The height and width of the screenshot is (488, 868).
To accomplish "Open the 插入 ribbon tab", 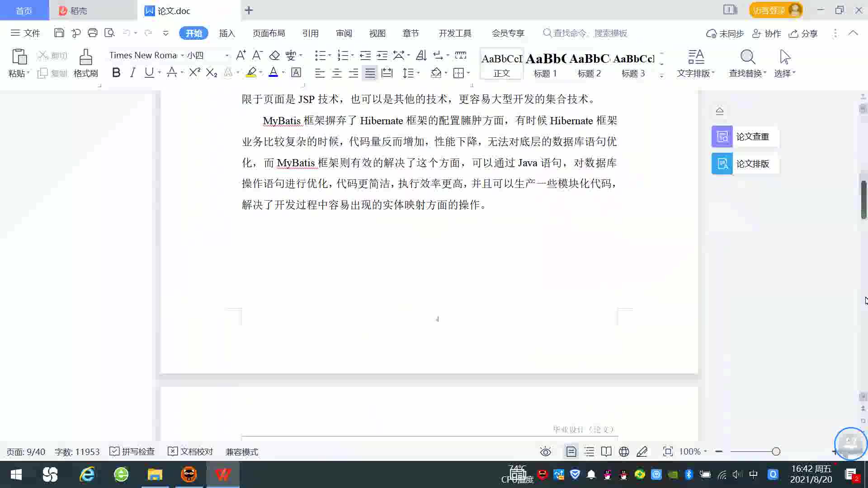I will tap(227, 33).
